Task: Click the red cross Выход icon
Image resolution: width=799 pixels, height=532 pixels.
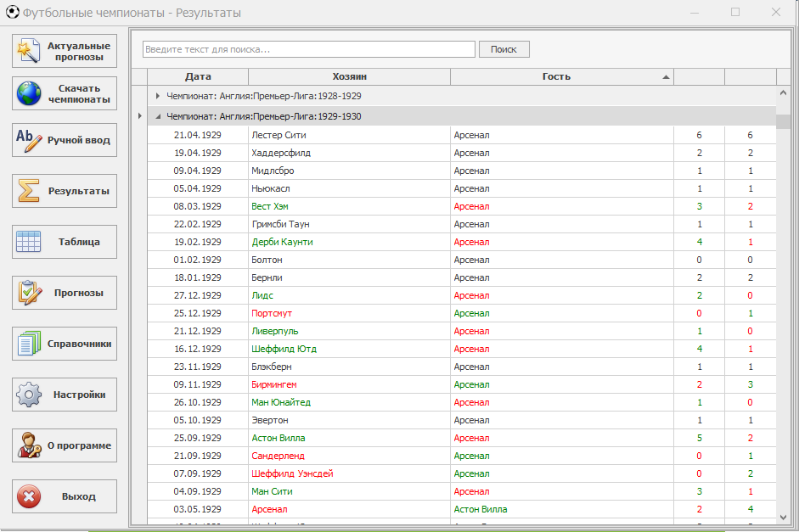Action: point(29,496)
